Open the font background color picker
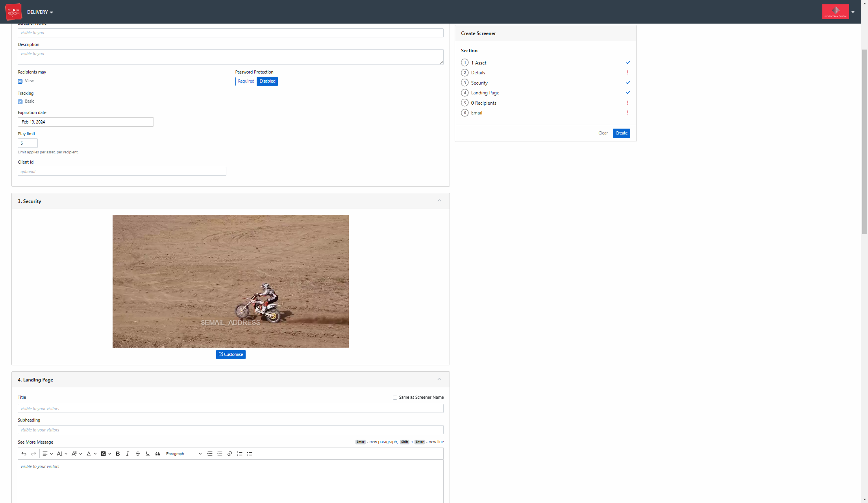 pyautogui.click(x=106, y=453)
